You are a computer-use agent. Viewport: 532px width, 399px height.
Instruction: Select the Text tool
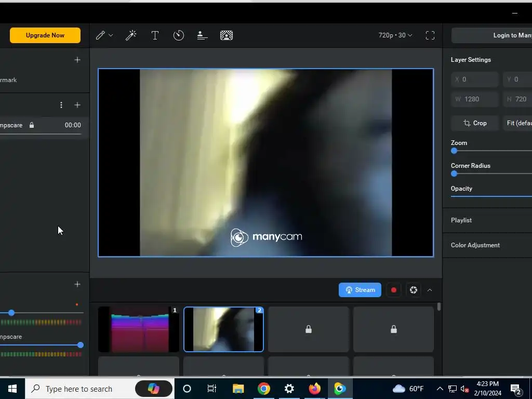pos(155,35)
